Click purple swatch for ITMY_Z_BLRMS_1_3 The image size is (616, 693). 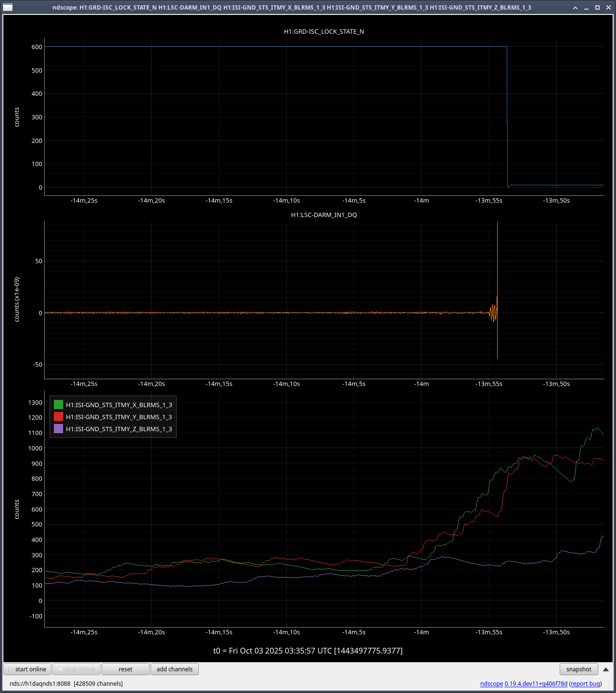[x=59, y=429]
